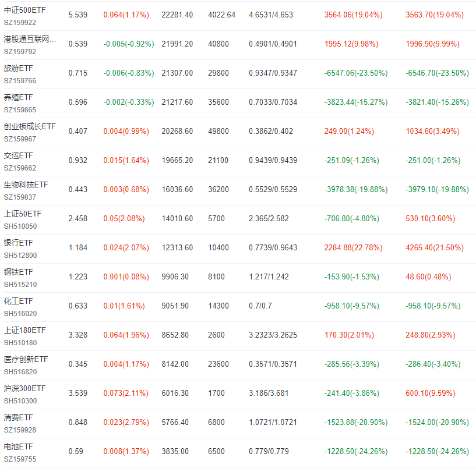Click holding quantity 23600

coord(218,364)
